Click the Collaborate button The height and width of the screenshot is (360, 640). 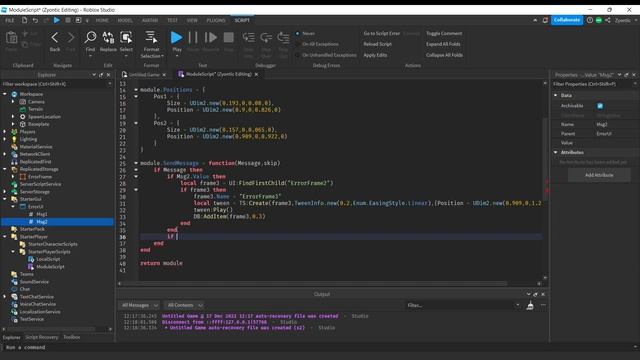pos(567,20)
